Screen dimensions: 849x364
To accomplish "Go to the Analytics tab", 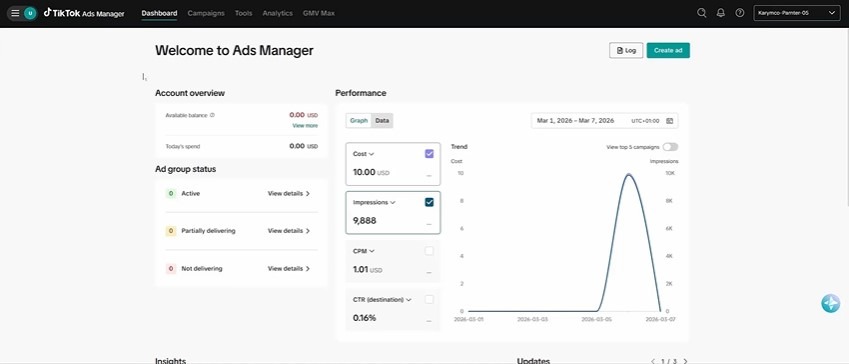I will click(277, 13).
